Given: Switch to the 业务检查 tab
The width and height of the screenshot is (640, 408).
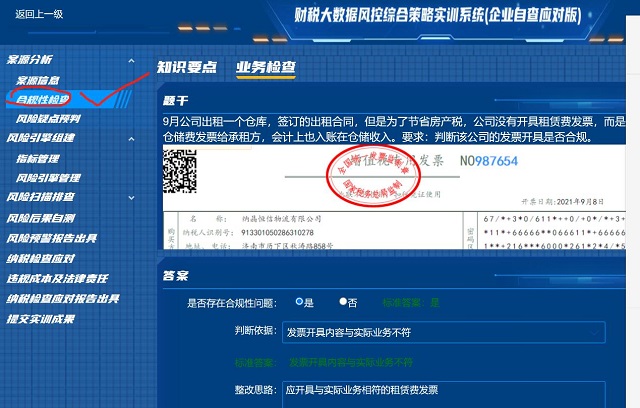Looking at the screenshot, I should [265, 68].
